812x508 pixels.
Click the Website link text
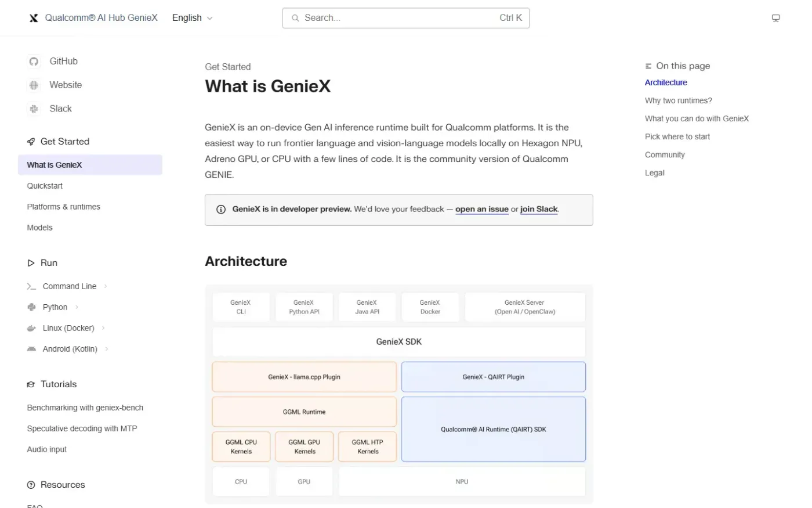point(66,85)
